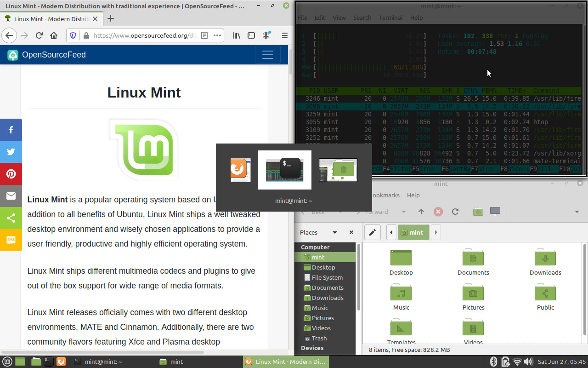This screenshot has height=368, width=588.
Task: Open the Search menu in terminal
Action: [362, 17]
